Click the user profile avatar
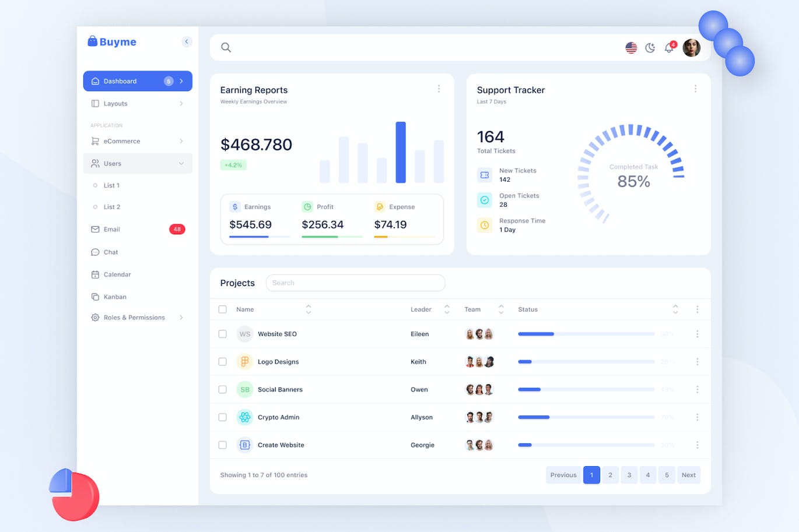This screenshot has height=532, width=799. tap(691, 48)
